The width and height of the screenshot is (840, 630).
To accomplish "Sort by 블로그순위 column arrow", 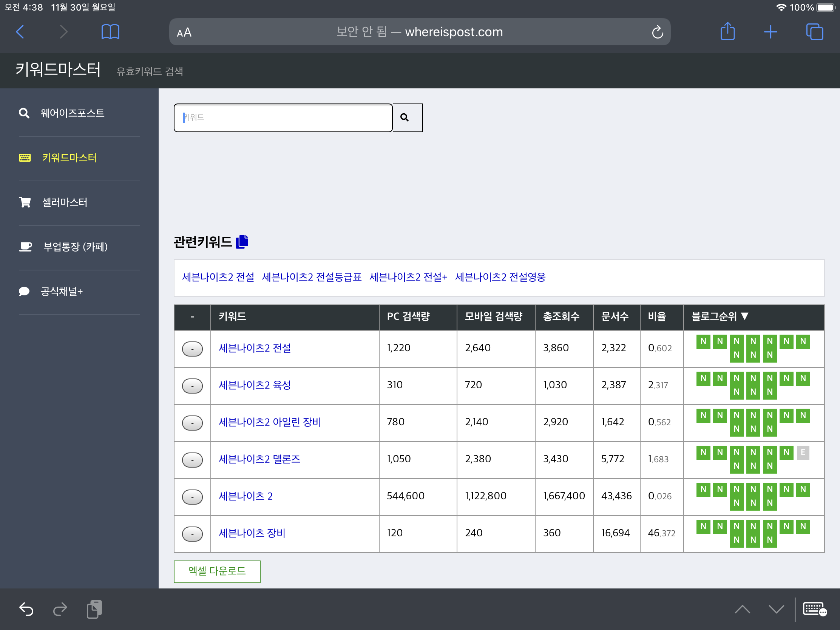I will (744, 317).
